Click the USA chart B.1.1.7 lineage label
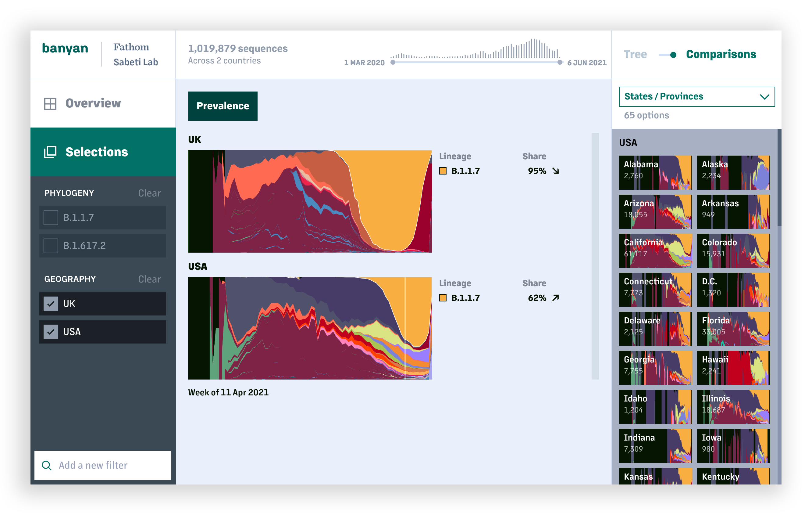The image size is (812, 515). 465,298
